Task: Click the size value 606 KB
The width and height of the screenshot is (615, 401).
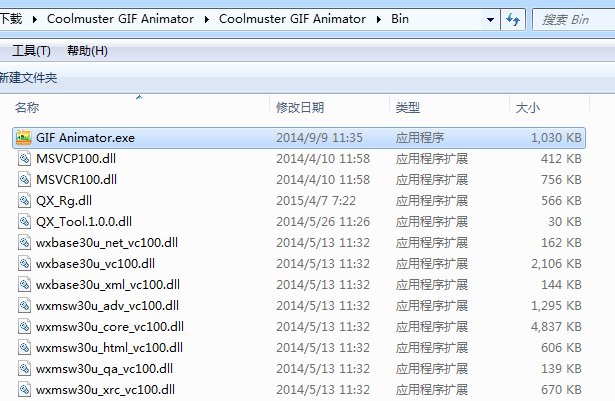Action: click(x=561, y=348)
